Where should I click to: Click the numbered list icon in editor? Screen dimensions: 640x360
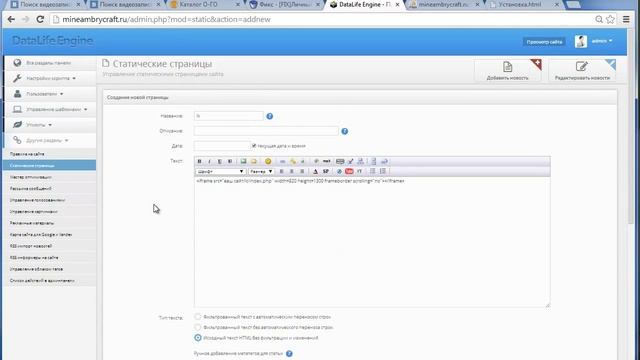pyautogui.click(x=382, y=171)
